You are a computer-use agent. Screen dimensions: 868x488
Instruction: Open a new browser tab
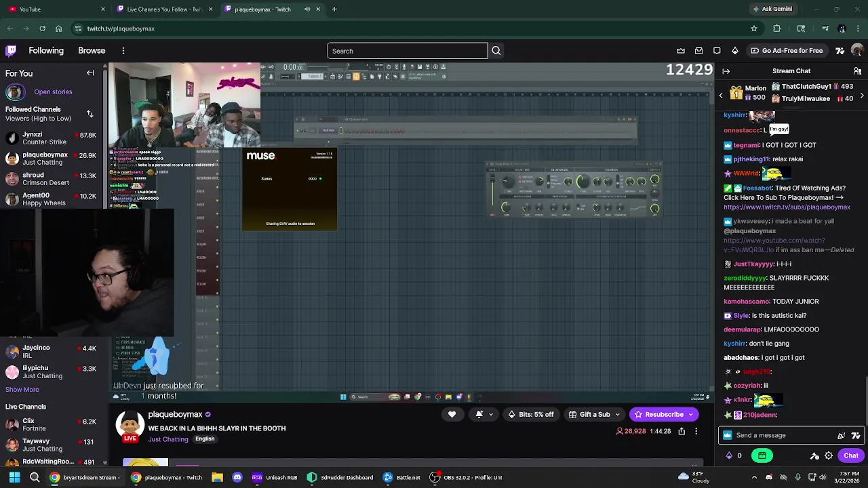click(334, 9)
